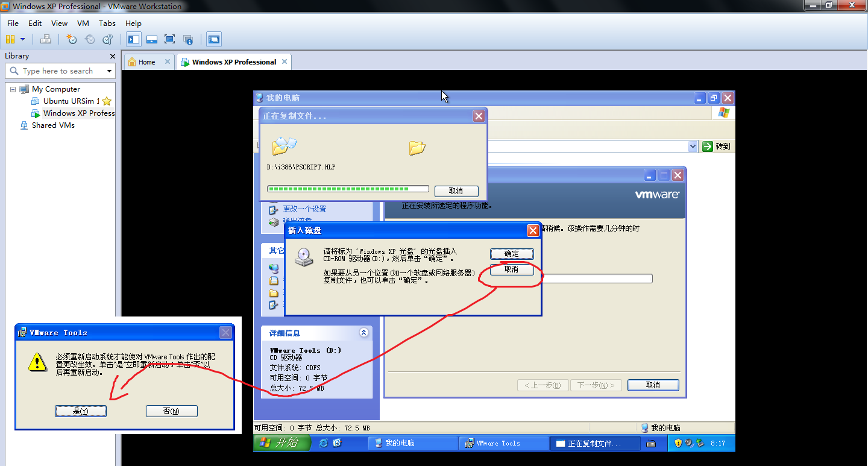This screenshot has height=466, width=868.
Task: Click the 8:17 system tray clock
Action: tap(718, 443)
